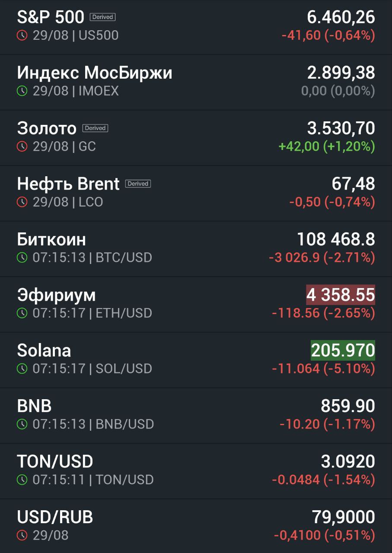The height and width of the screenshot is (553, 392).
Task: Click the highlighted Ethereum price 4 358.55
Action: 341,295
